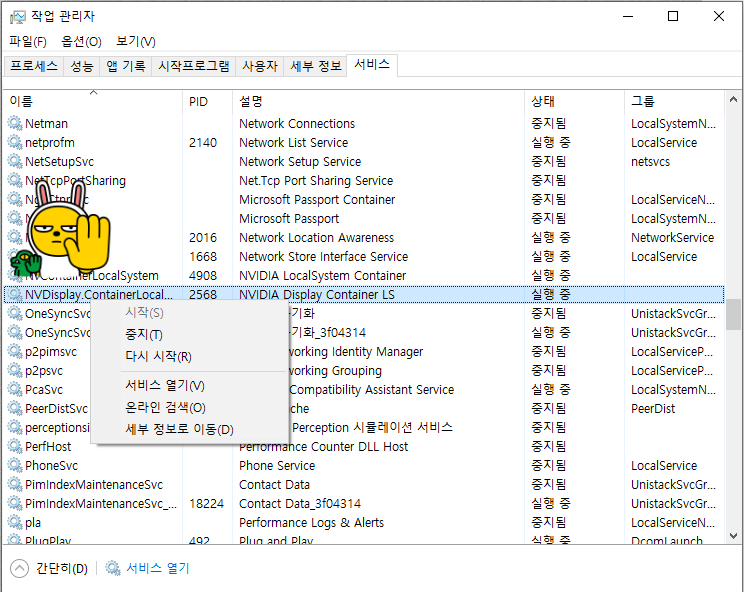Sort by the 설명 column header
The height and width of the screenshot is (592, 744).
click(x=379, y=101)
